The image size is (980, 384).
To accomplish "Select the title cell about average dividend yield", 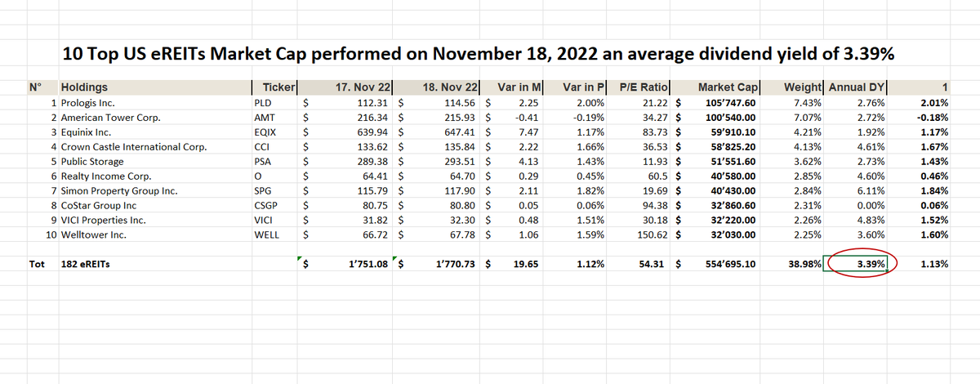I will pyautogui.click(x=479, y=55).
